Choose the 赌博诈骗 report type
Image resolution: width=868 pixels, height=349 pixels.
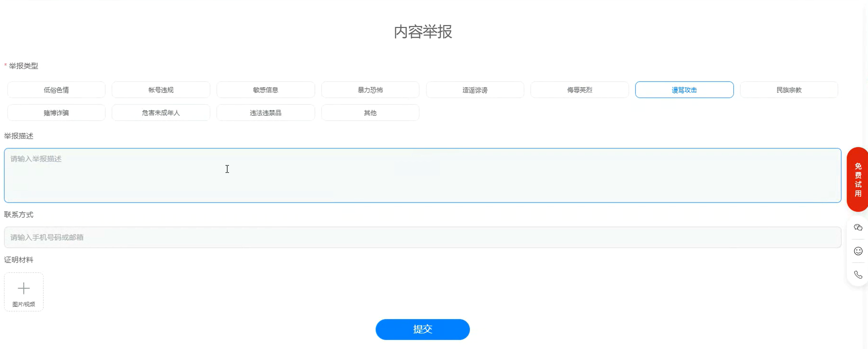[x=56, y=113]
